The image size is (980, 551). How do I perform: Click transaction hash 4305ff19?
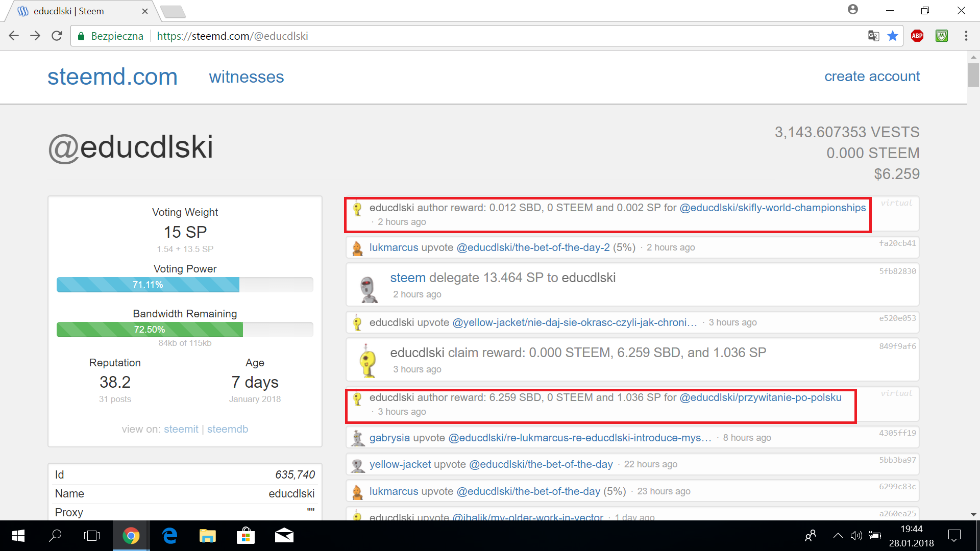(897, 433)
